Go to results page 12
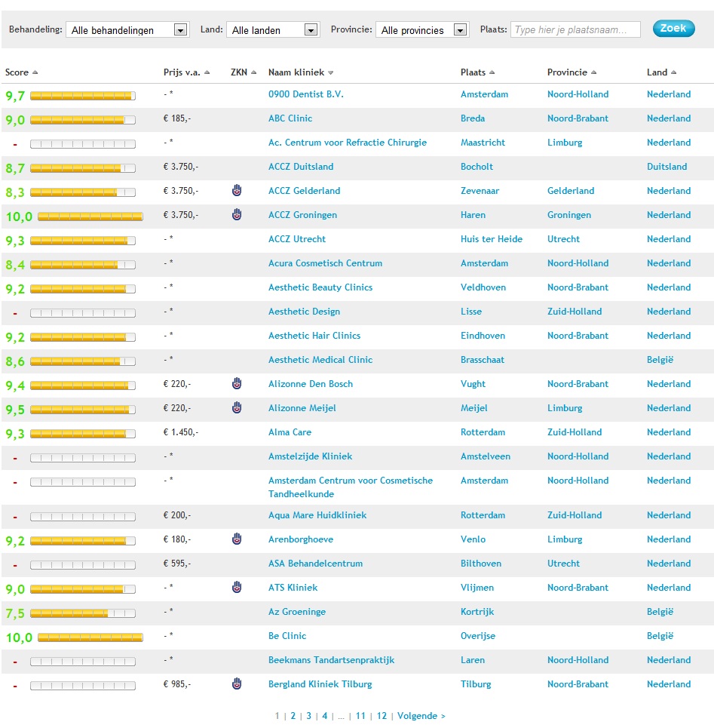The height and width of the screenshot is (728, 714). click(x=382, y=716)
